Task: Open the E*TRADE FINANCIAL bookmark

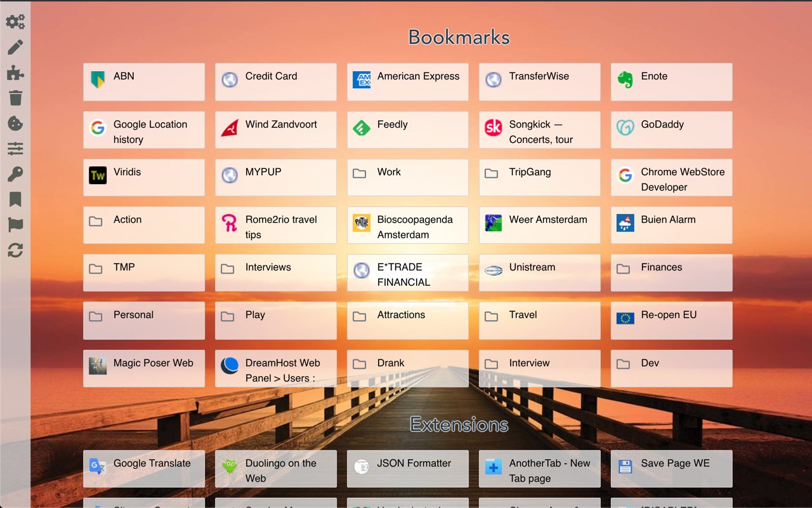Action: tap(408, 272)
